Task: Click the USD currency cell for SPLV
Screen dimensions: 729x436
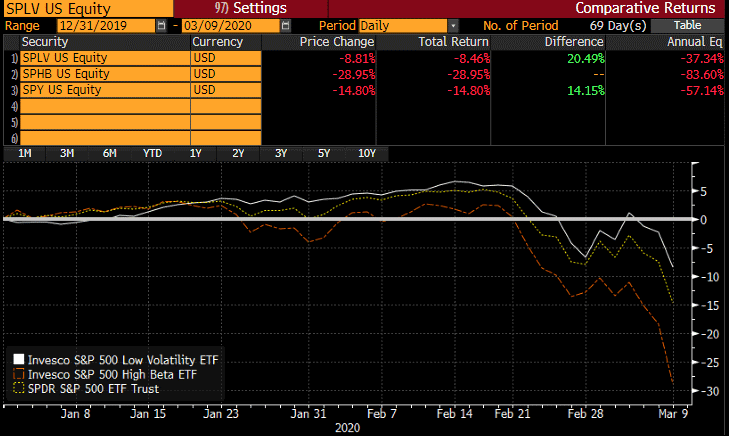Action: point(226,58)
